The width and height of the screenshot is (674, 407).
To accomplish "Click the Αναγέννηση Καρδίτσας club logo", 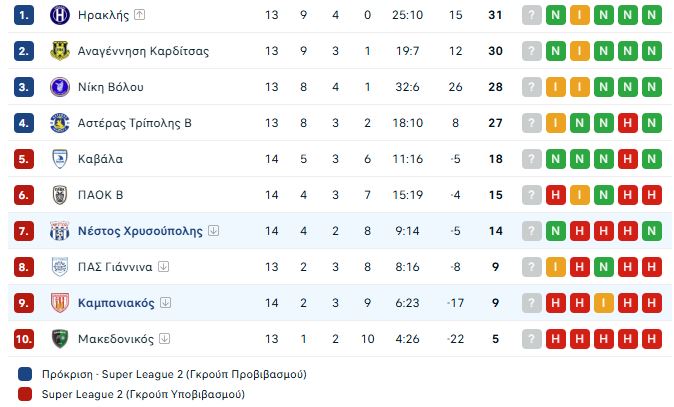I will click(x=59, y=51).
